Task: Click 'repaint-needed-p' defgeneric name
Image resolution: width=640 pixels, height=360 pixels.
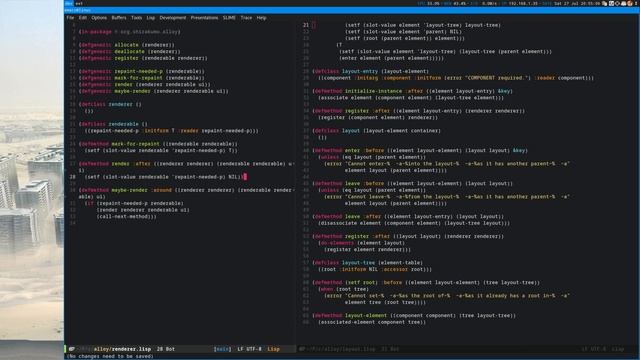Action: [138, 71]
